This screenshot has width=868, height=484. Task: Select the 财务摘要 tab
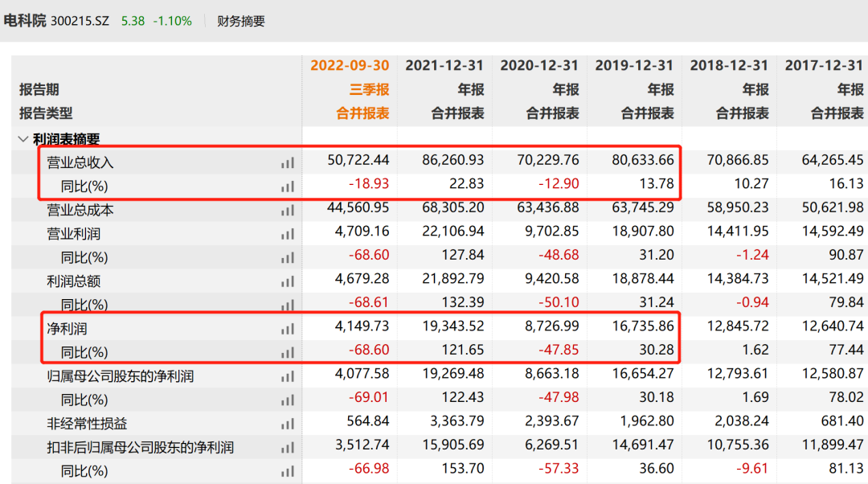coord(241,22)
